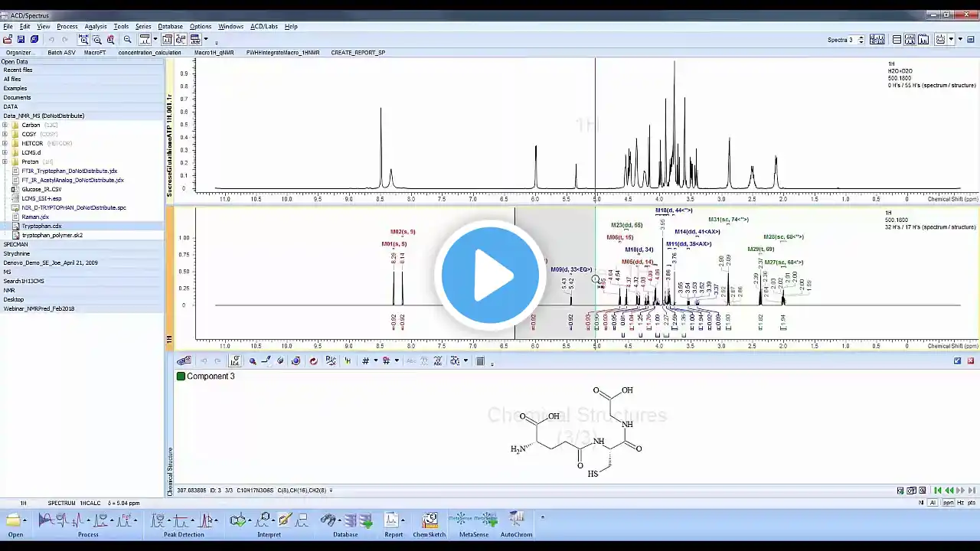
Task: Expand the Carbon folder in tree
Action: coord(5,125)
